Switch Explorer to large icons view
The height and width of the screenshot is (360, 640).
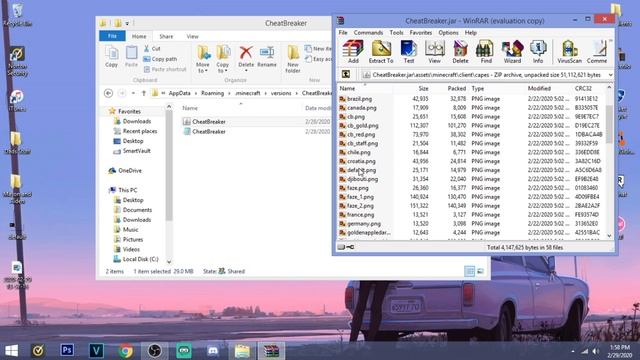tap(480, 271)
